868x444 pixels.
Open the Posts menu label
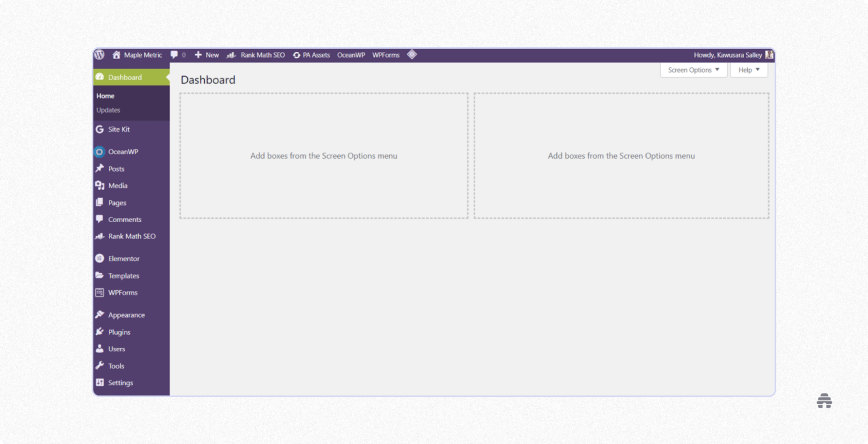coord(116,168)
